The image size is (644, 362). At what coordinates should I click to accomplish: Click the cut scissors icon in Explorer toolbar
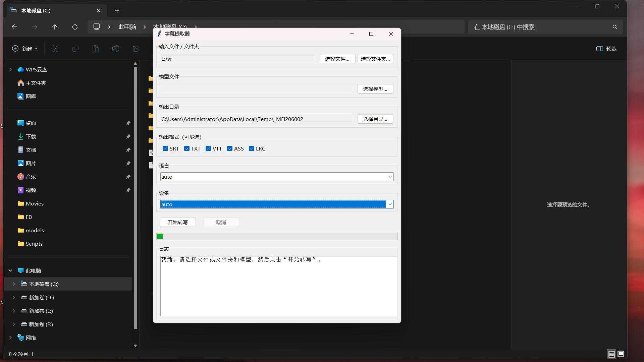coord(55,49)
